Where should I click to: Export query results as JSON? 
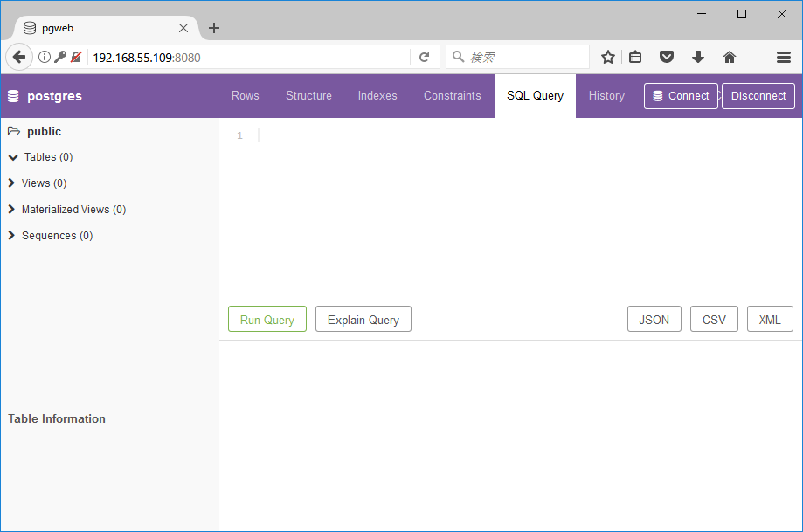(654, 319)
